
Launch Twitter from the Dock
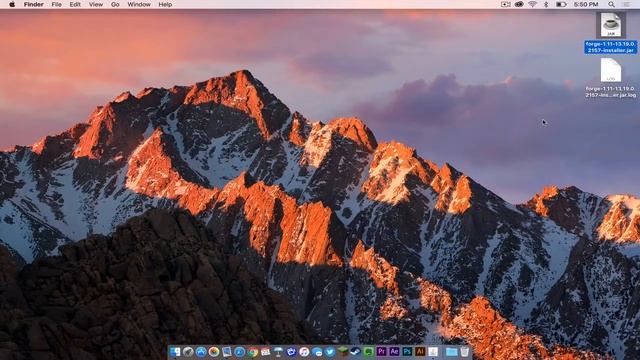(x=330, y=351)
